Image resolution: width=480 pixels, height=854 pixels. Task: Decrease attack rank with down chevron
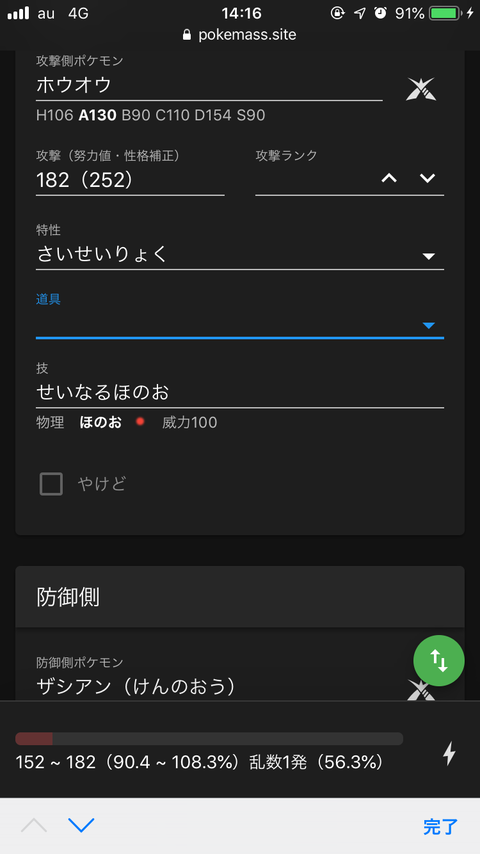tap(428, 178)
